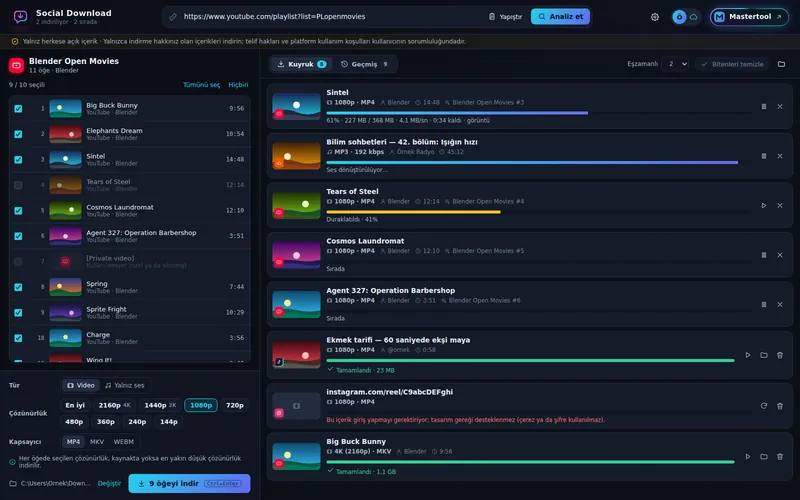800x500 pixels.
Task: Click Değiştir to change the folder
Action: point(109,483)
